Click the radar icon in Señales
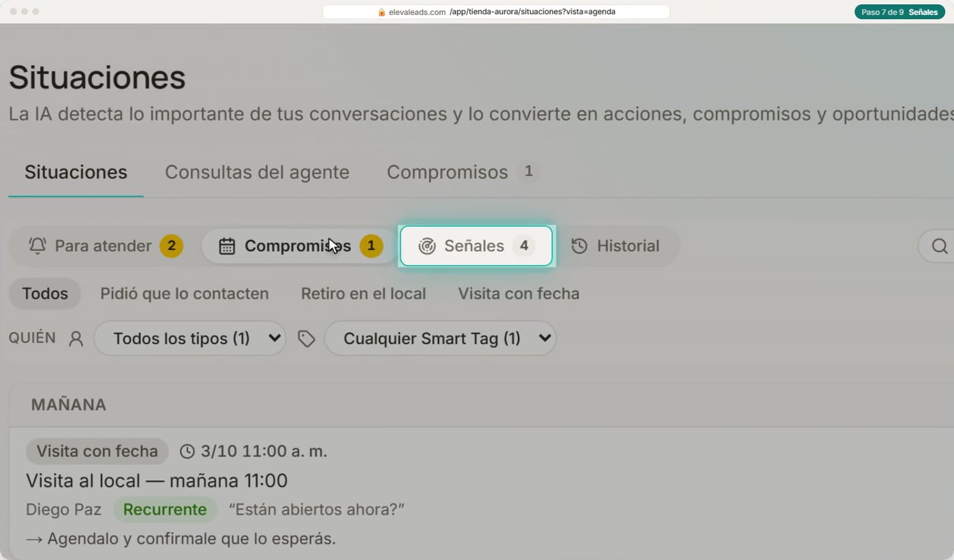954x560 pixels. point(427,246)
